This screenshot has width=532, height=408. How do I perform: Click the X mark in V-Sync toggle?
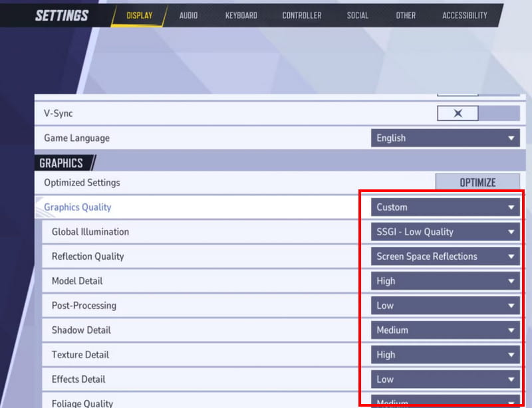pos(458,114)
